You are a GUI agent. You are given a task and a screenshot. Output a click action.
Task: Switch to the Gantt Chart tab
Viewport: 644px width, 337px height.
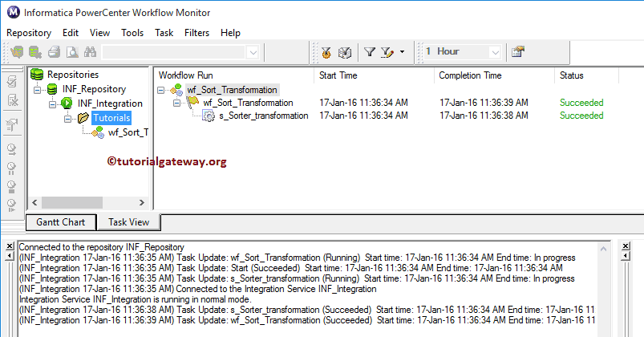[61, 222]
